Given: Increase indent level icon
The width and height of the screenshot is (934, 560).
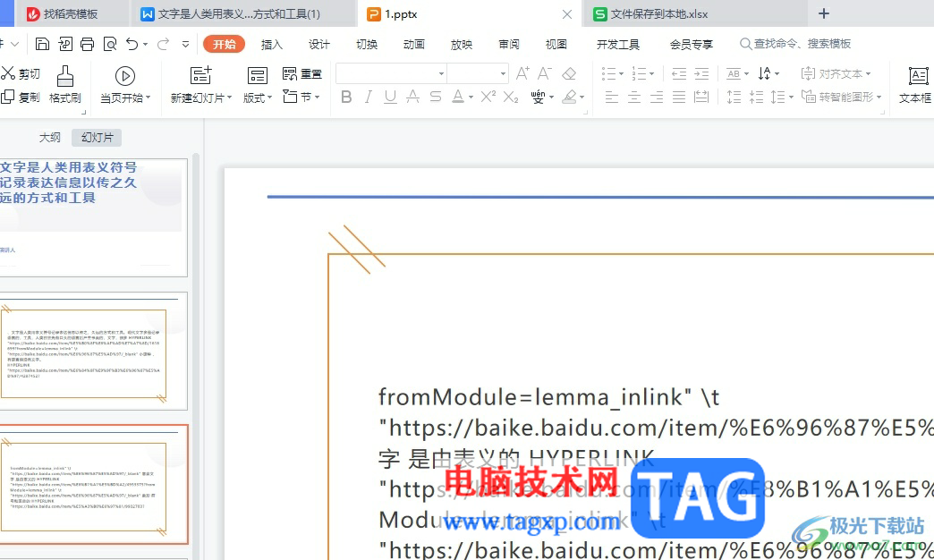Looking at the screenshot, I should [x=701, y=74].
